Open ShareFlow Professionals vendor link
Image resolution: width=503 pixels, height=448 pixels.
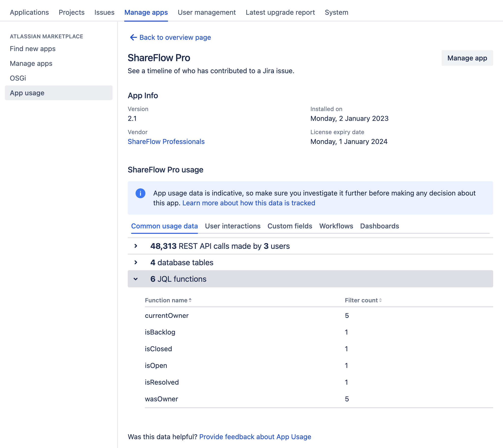click(166, 141)
